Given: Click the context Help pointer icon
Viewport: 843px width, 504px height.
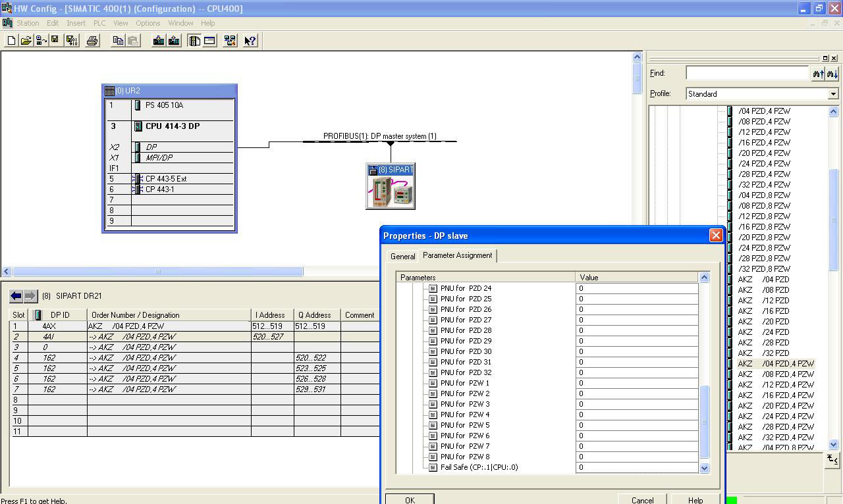Looking at the screenshot, I should point(250,41).
